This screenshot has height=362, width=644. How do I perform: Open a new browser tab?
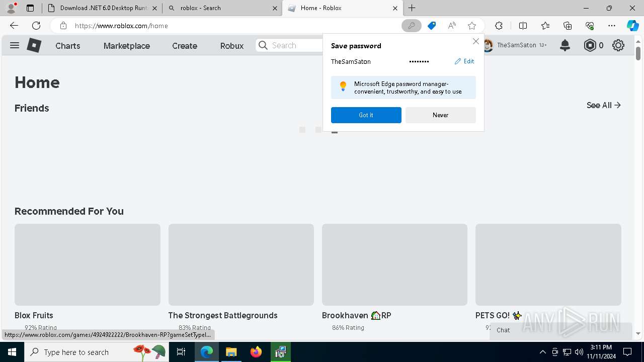click(412, 8)
